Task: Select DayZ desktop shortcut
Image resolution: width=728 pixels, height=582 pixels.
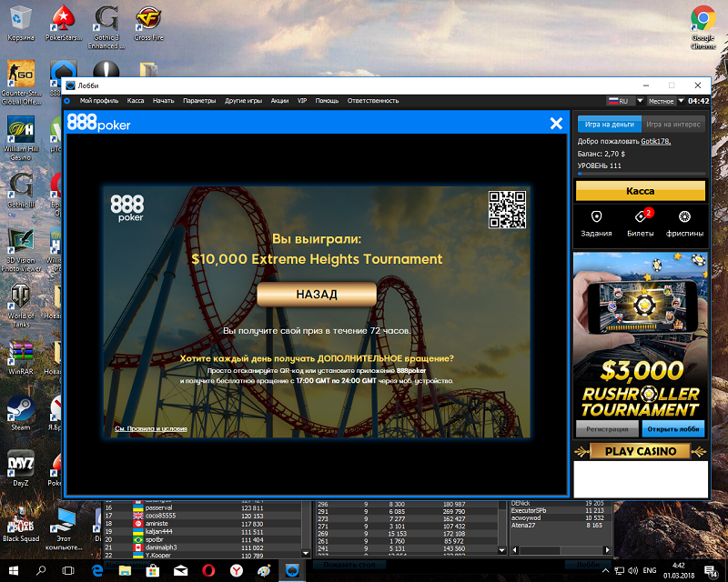Action: tap(21, 467)
